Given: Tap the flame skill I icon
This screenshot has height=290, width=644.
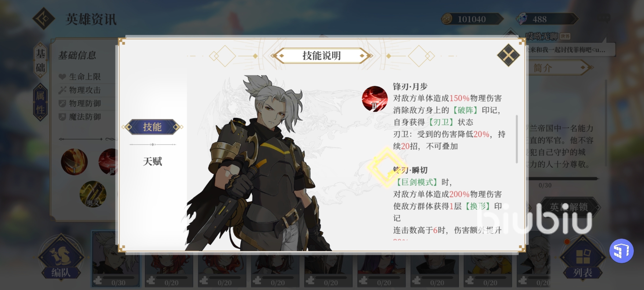Looking at the screenshot, I should click(74, 162).
